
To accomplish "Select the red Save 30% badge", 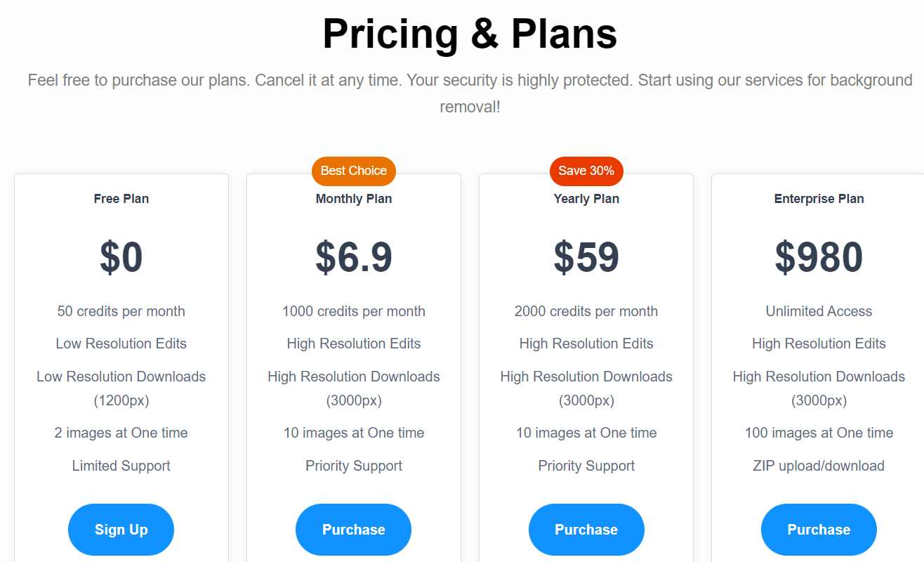I will pos(586,171).
